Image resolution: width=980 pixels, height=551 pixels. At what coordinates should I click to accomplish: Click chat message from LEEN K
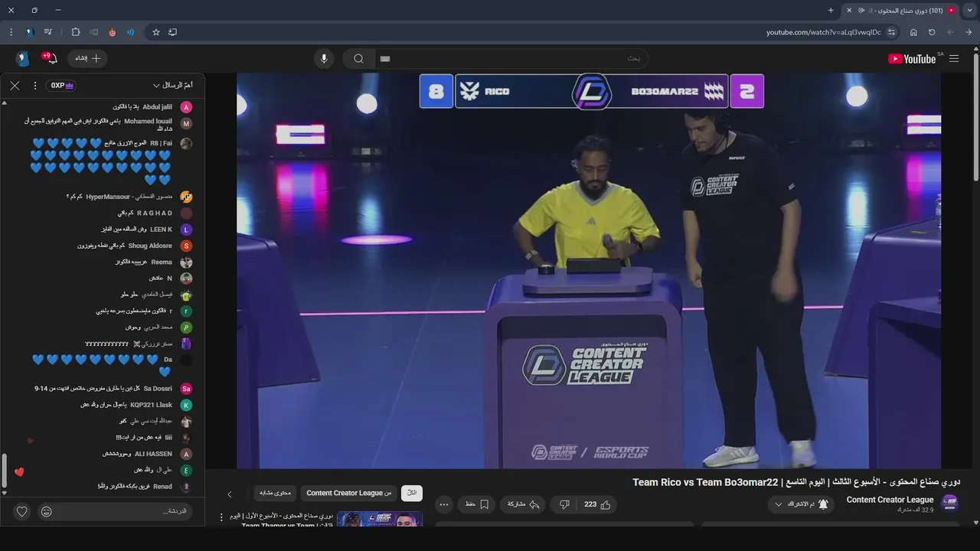coord(137,230)
